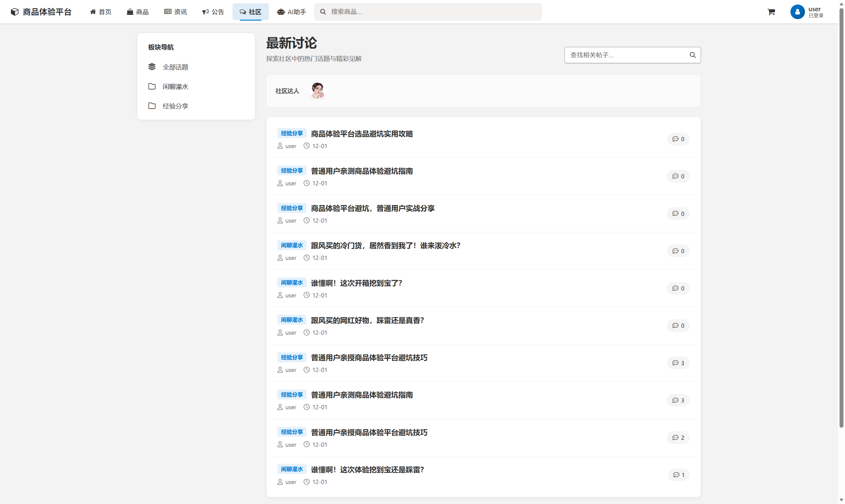Image resolution: width=845 pixels, height=504 pixels.
Task: Open the shopping cart icon
Action: click(771, 12)
